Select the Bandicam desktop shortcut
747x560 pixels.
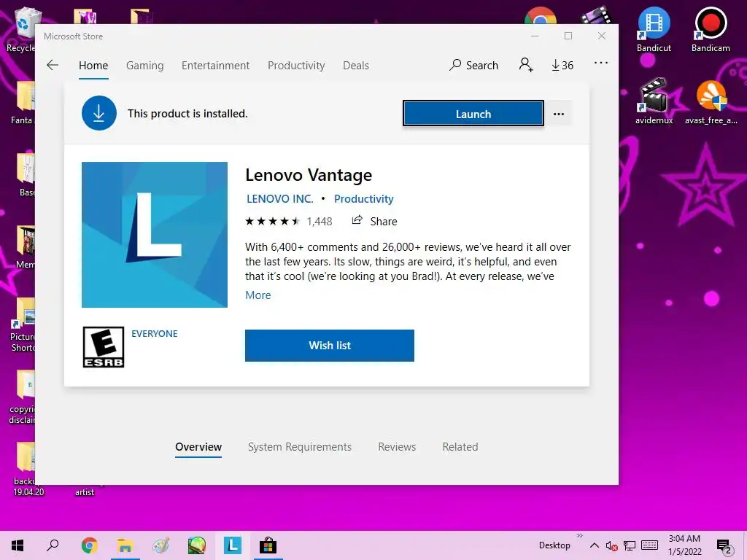711,29
